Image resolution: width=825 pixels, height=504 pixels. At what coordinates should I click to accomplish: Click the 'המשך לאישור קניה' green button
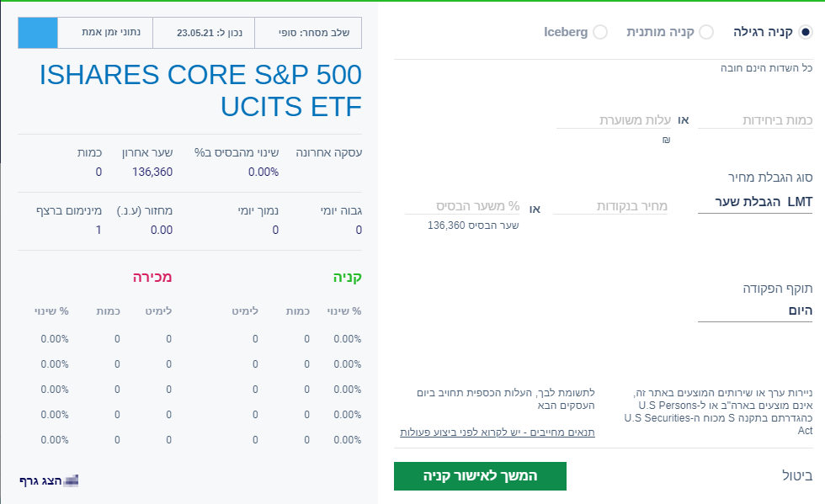(480, 476)
